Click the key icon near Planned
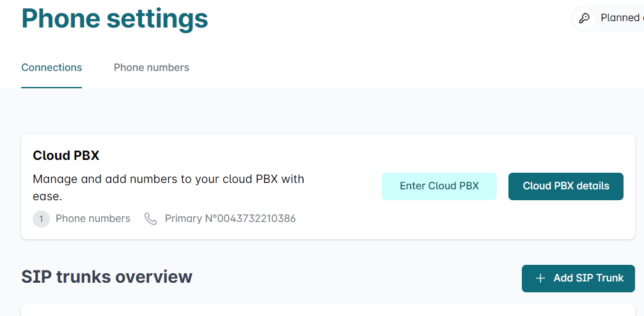This screenshot has width=644, height=316. click(584, 18)
